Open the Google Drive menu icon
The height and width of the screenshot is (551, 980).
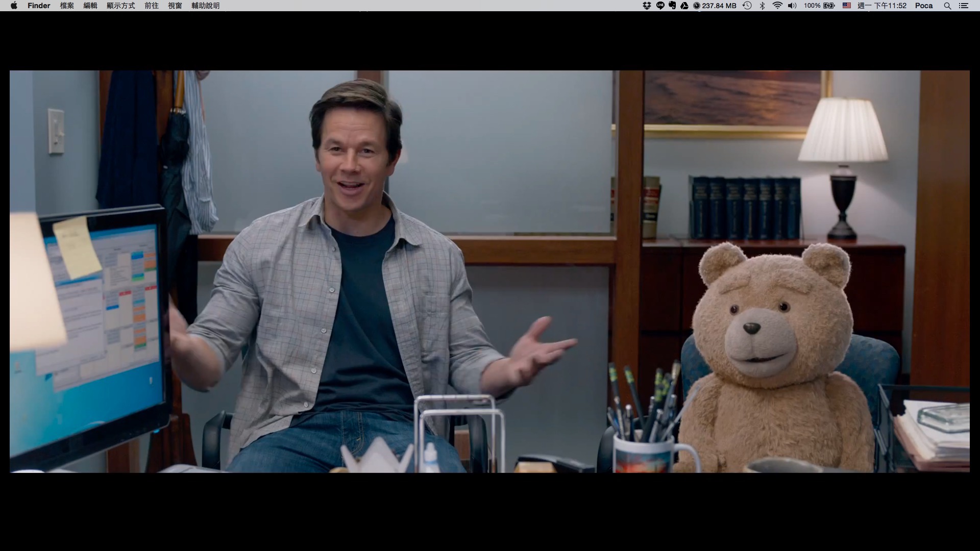coord(684,6)
